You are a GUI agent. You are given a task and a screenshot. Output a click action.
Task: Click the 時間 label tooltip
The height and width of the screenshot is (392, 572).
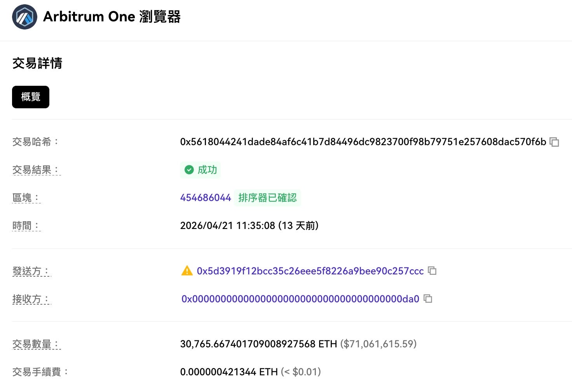[26, 225]
